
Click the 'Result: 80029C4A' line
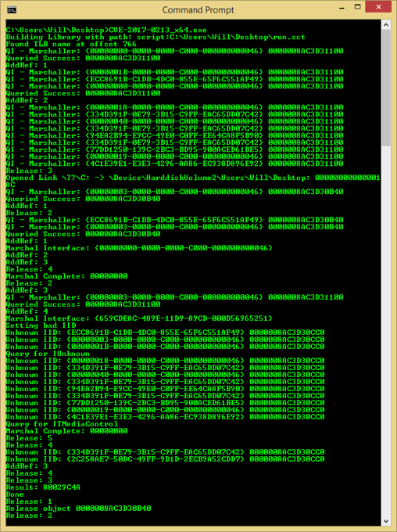tap(43, 487)
